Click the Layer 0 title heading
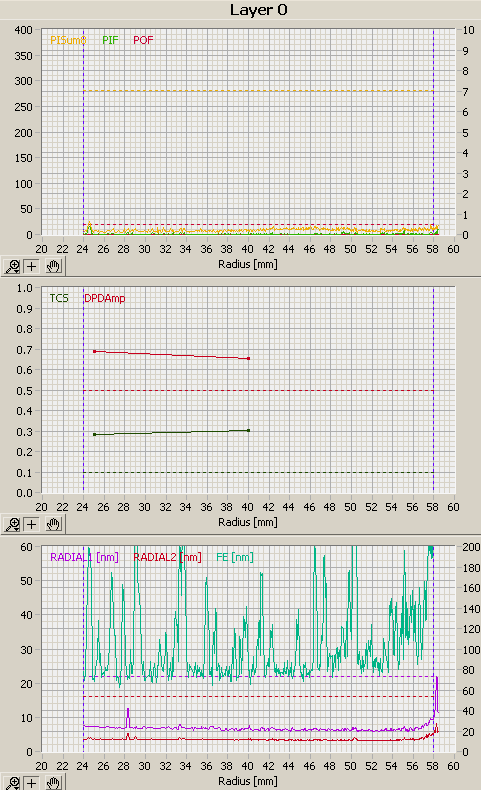Viewport: 481px width, 790px height. 259,10
